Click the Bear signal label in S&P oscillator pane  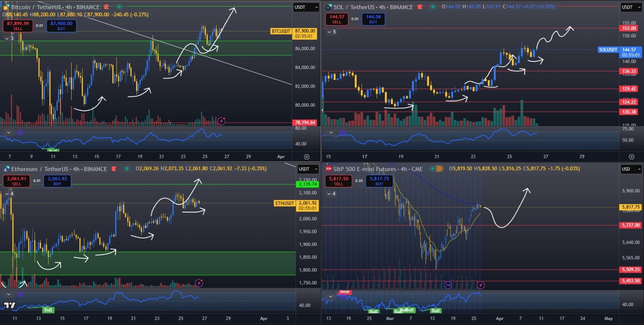345,292
